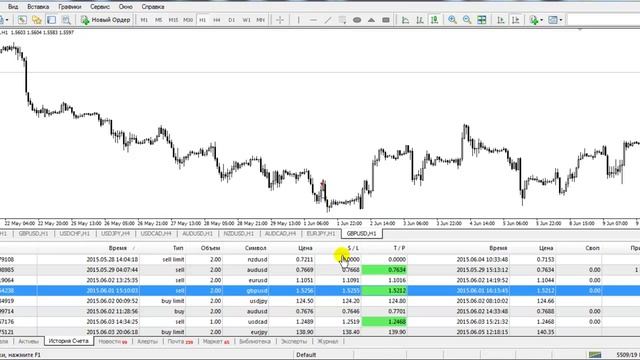640x360 pixels.
Task: Open the Вставка menu
Action: coord(38,7)
